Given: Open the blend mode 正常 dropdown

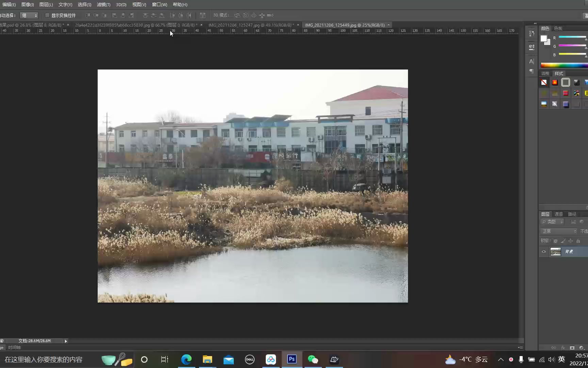Looking at the screenshot, I should pos(559,231).
